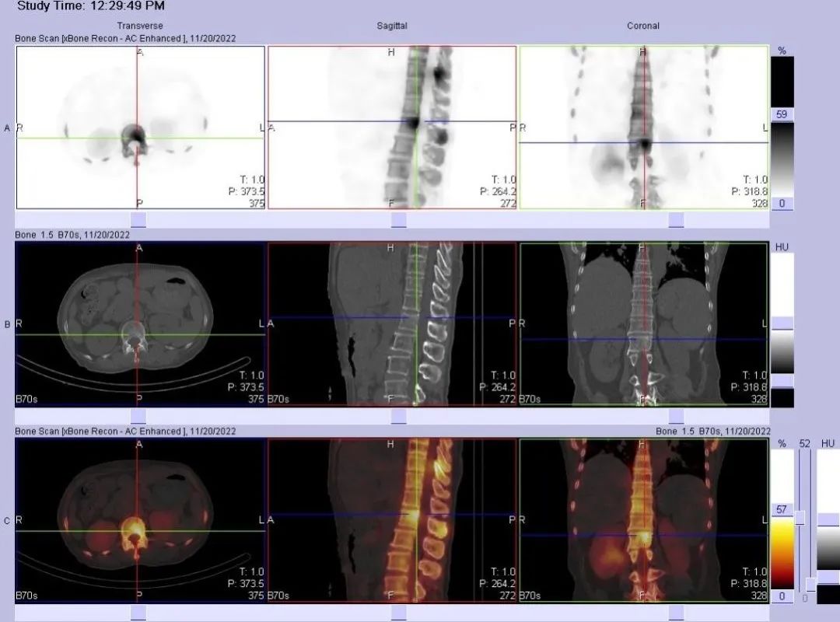Select the row C fused transverse pane
This screenshot has width=840, height=622.
pos(140,521)
